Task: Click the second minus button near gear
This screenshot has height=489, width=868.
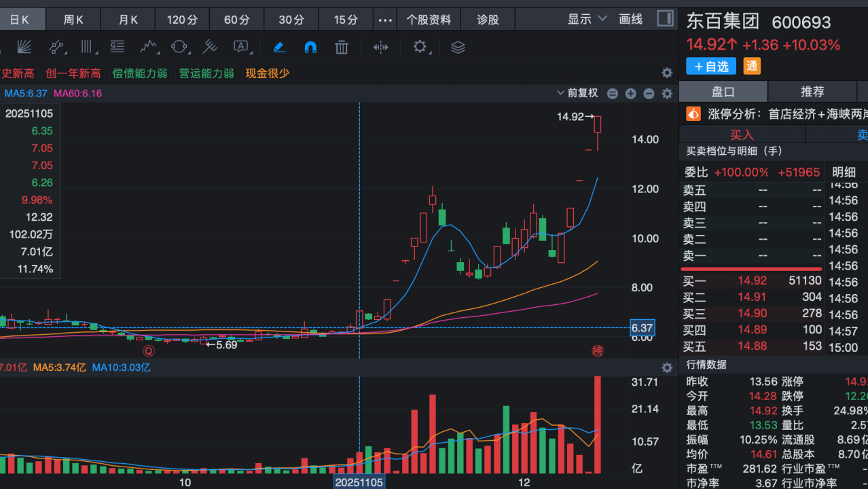Action: [x=649, y=94]
